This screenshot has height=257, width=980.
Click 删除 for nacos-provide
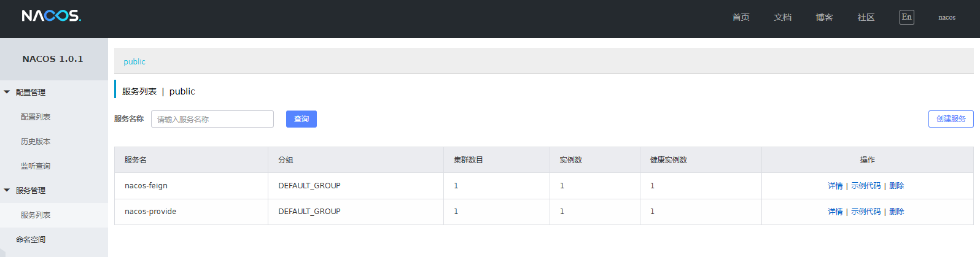click(896, 212)
